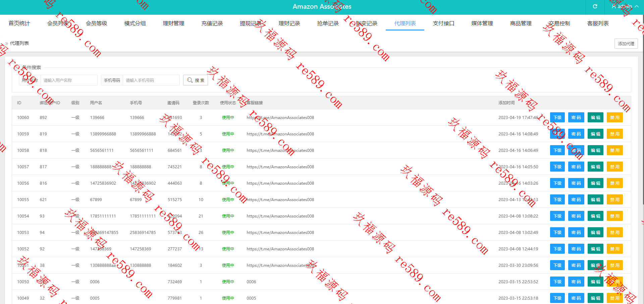Click the 代理列表 breadcrumb
The image size is (644, 304).
[19, 43]
